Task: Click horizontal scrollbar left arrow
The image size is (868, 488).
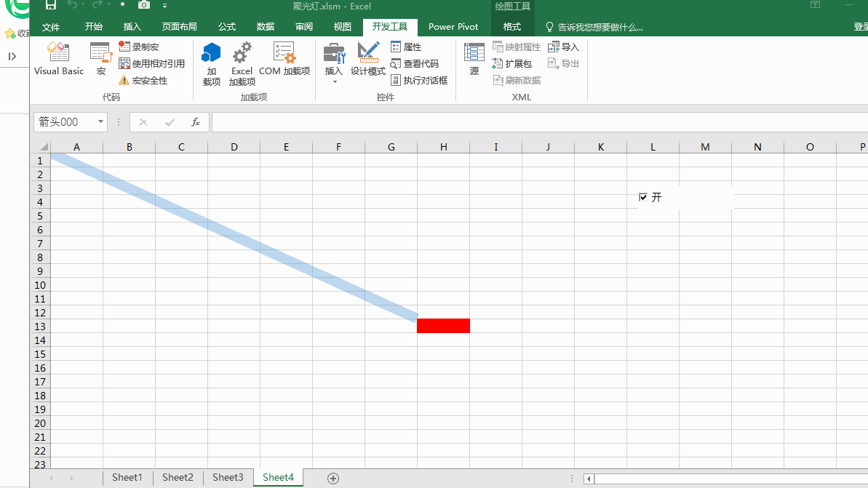Action: pos(589,479)
